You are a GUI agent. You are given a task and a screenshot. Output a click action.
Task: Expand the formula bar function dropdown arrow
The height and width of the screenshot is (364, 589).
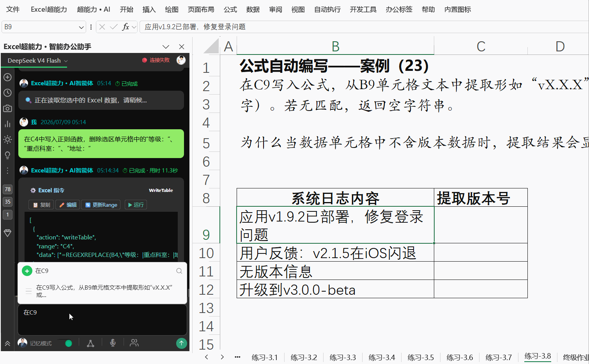[134, 27]
